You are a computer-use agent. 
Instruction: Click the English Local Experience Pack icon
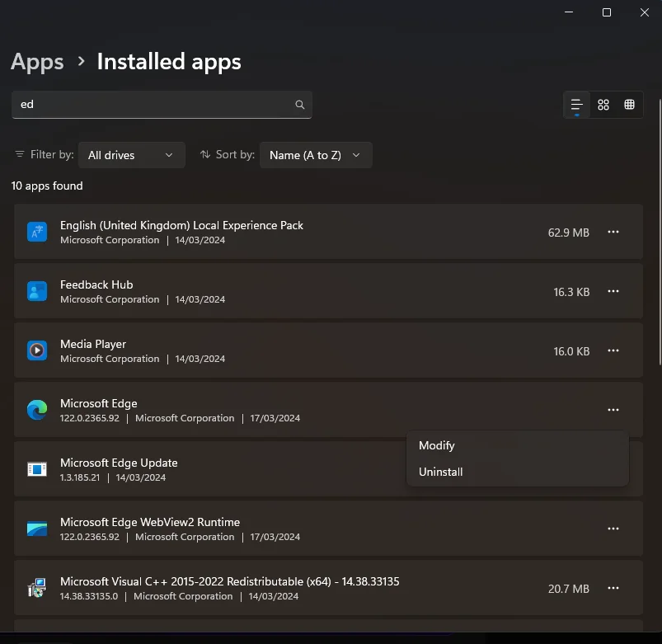[37, 232]
